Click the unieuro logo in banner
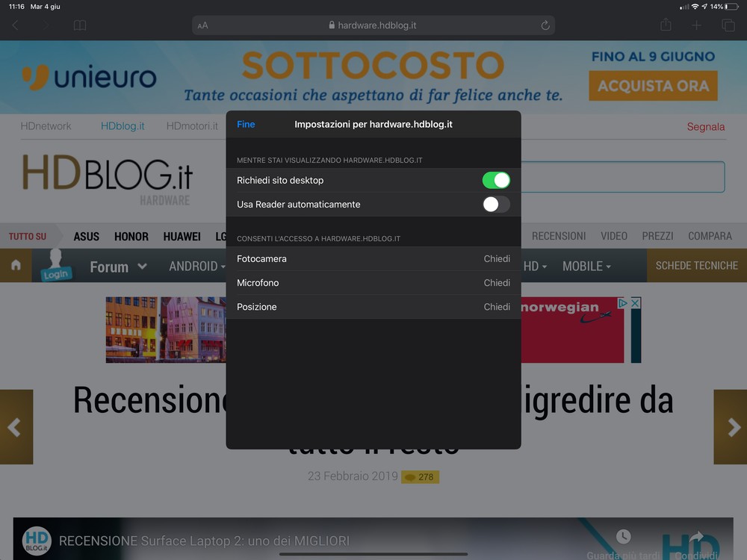 coord(90,78)
